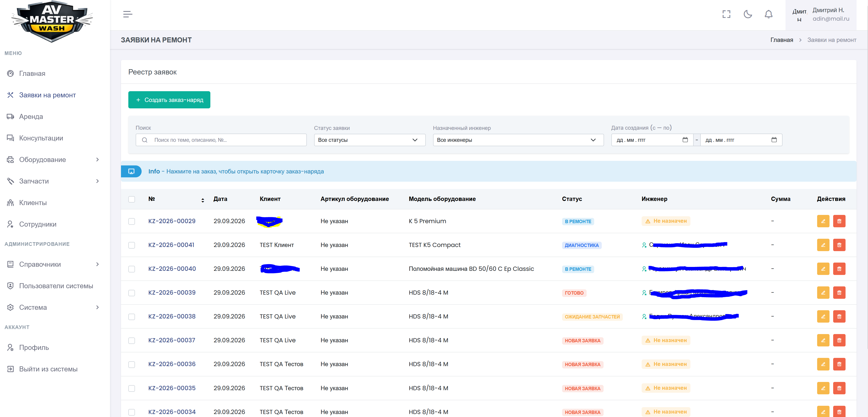This screenshot has height=417, width=868.
Task: Toggle the hamburger sidebar menu icon
Action: pos(127,14)
